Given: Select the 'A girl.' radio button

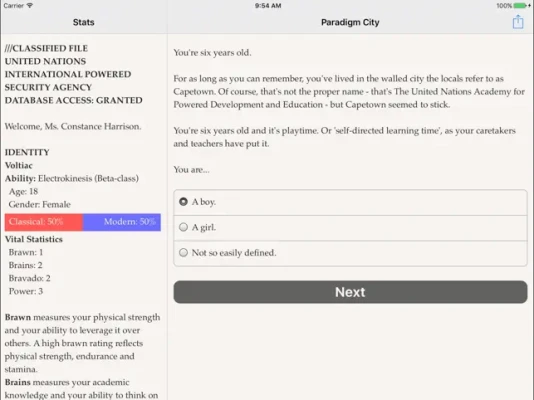Looking at the screenshot, I should [x=183, y=227].
